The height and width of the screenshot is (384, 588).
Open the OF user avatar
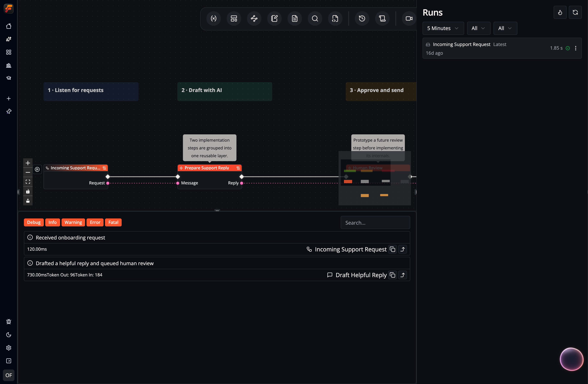pos(9,375)
